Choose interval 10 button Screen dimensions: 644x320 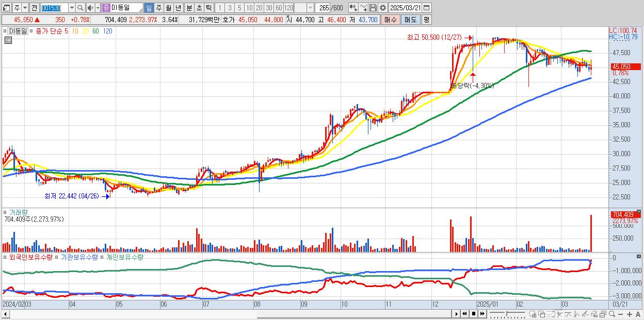[249, 8]
